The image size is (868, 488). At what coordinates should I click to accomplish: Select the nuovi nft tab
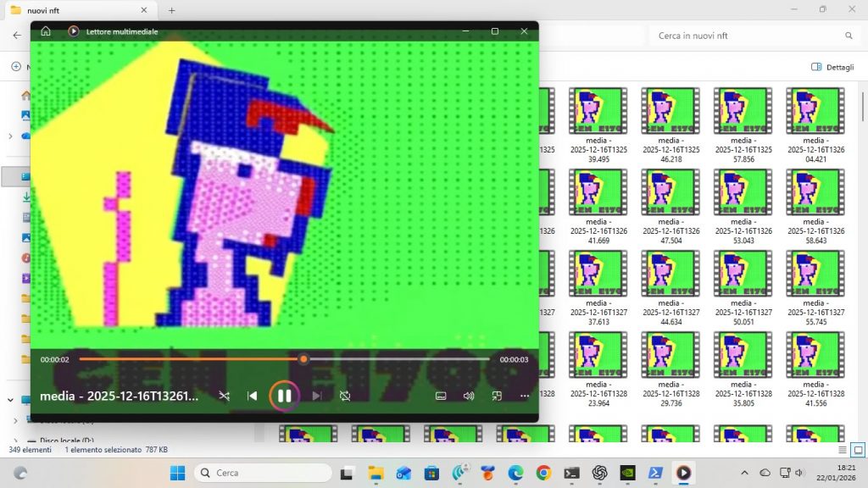pos(76,10)
